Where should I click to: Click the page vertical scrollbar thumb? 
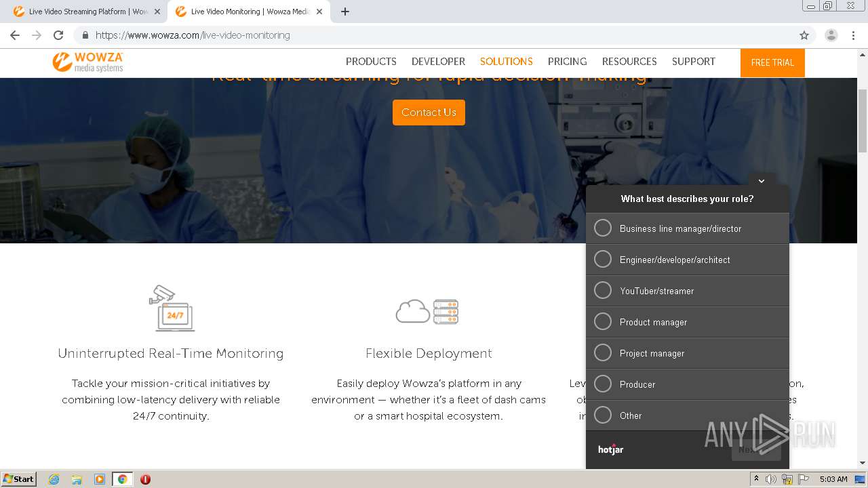point(862,121)
